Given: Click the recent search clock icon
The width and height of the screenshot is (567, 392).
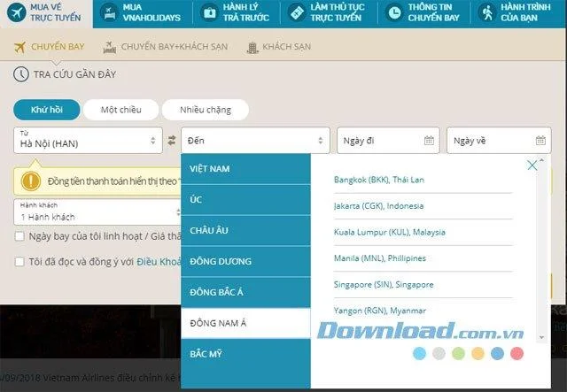Looking at the screenshot, I should point(21,74).
